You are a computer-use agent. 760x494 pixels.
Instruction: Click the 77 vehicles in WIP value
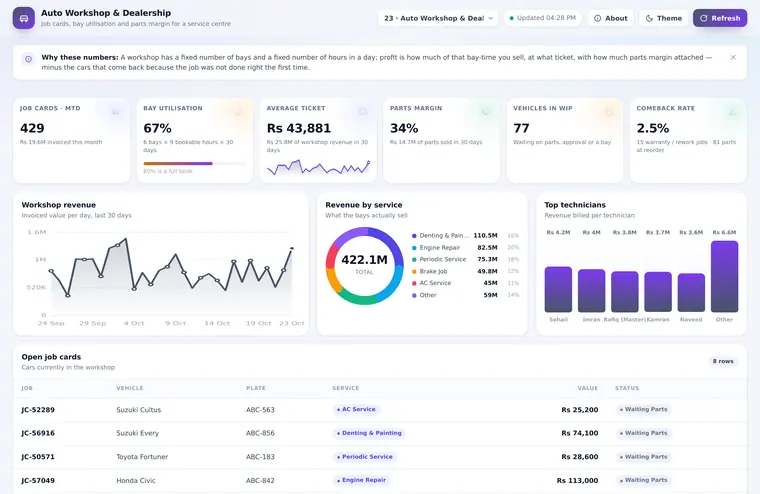pyautogui.click(x=521, y=128)
